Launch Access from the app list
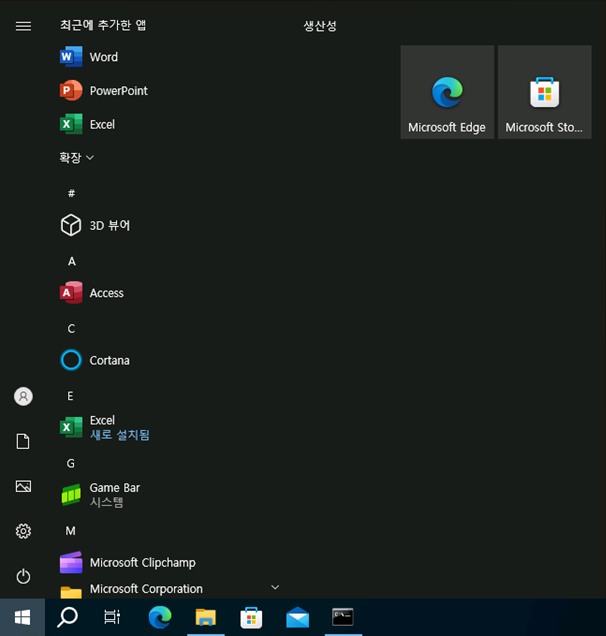 pos(170,292)
